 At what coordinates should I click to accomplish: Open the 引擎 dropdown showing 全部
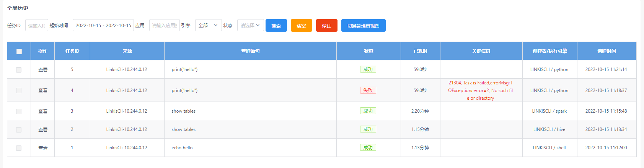coord(208,26)
